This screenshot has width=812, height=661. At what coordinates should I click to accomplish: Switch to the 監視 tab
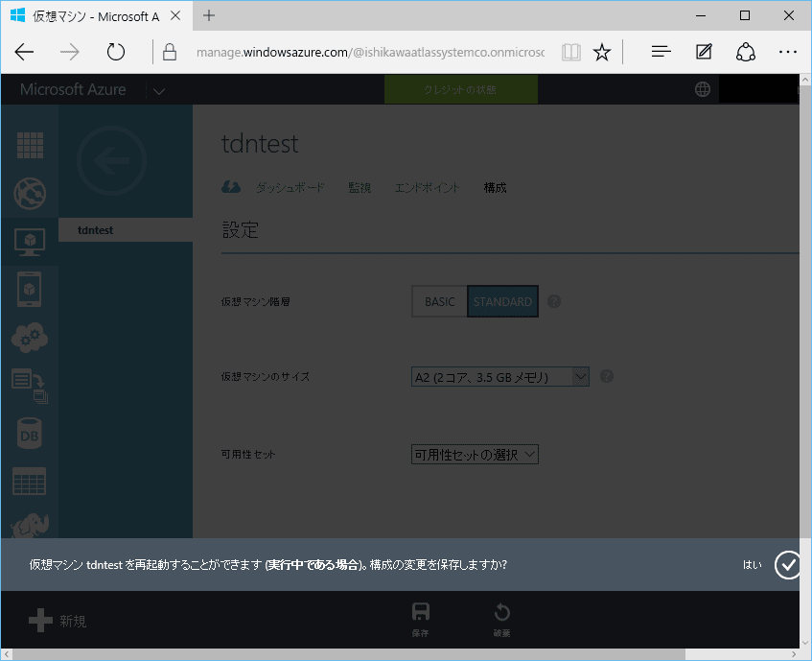360,187
